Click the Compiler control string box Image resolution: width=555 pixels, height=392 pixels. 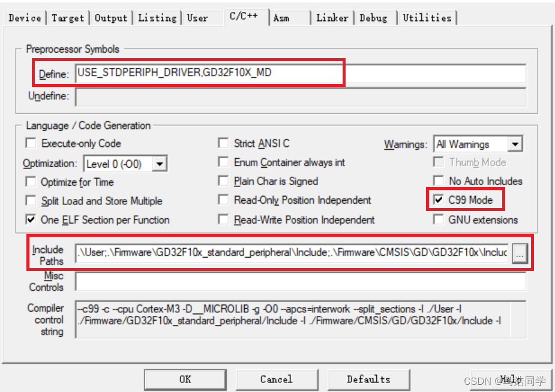pyautogui.click(x=301, y=319)
